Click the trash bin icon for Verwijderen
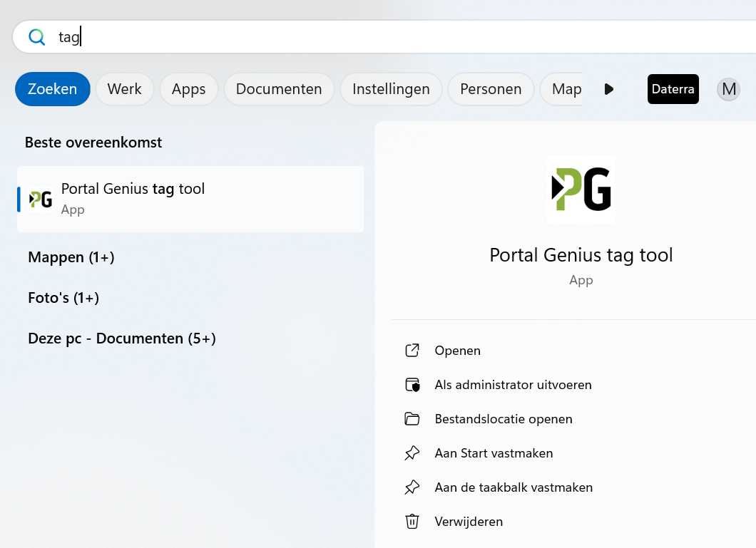The image size is (756, 548). [412, 522]
